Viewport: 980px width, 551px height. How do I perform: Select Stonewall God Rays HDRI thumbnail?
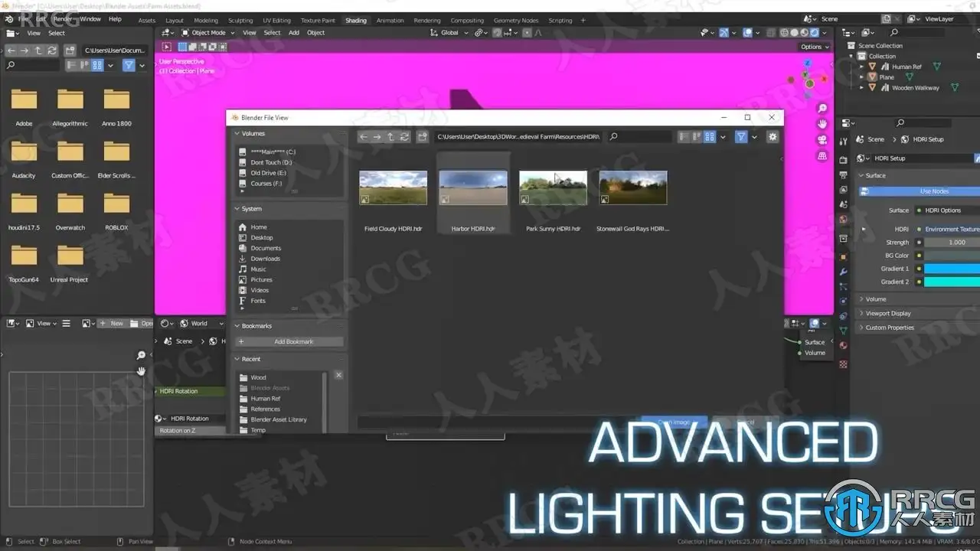pyautogui.click(x=632, y=187)
